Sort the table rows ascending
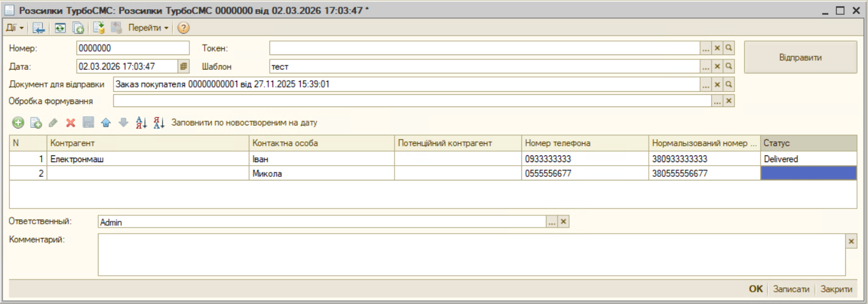 [142, 123]
